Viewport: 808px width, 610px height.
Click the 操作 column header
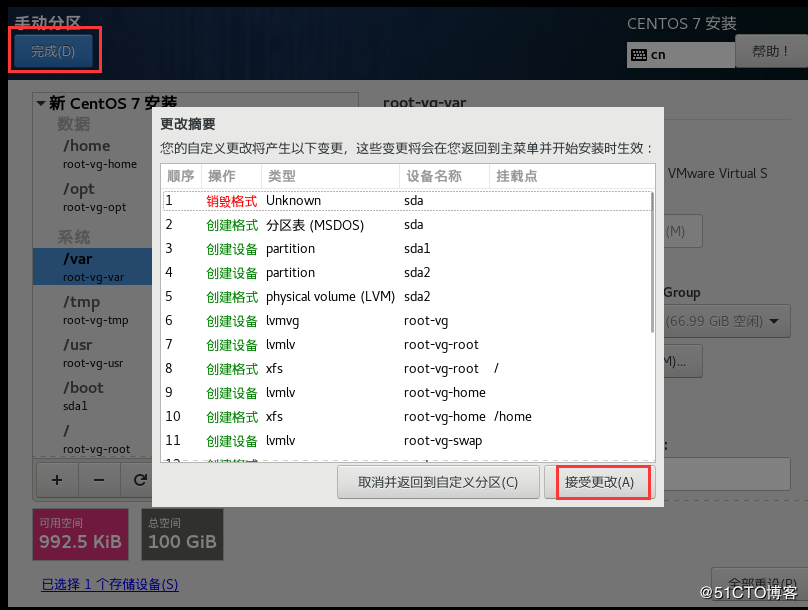pos(231,176)
